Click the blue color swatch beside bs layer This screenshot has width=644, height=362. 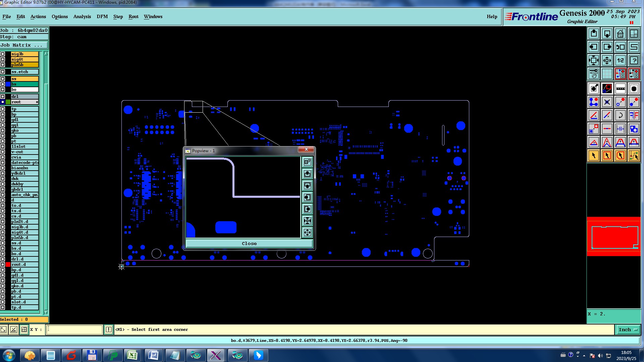8,84
